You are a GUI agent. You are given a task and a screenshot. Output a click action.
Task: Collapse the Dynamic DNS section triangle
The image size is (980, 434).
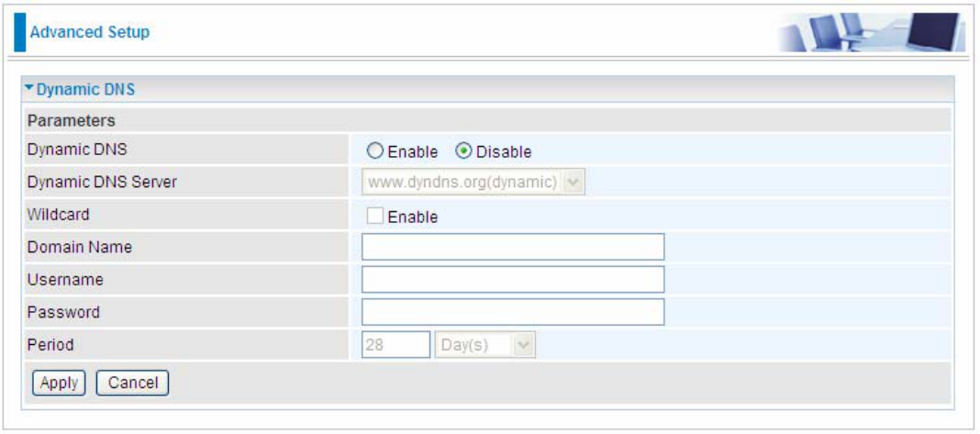[x=29, y=89]
